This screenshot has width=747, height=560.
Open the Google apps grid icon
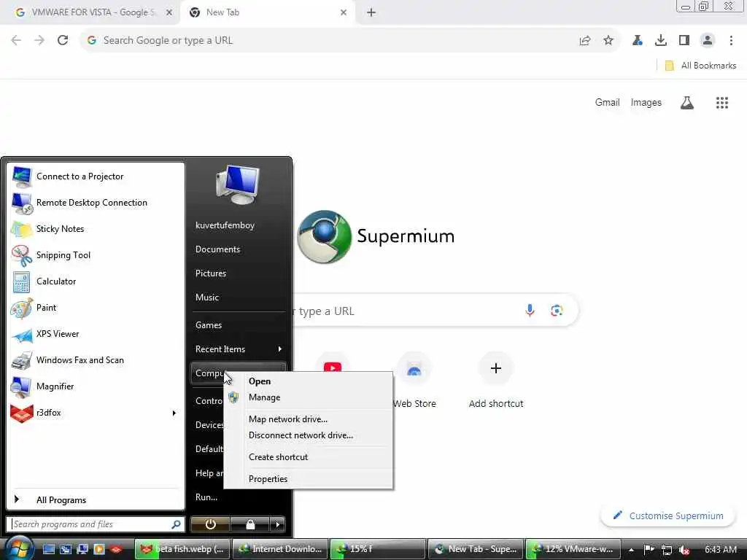tap(722, 102)
